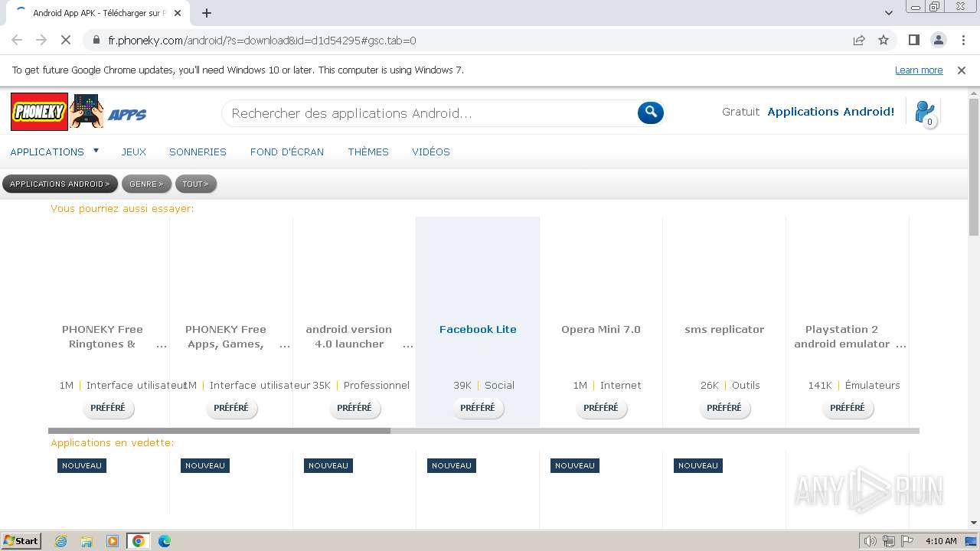Open a new tab with plus button
The height and width of the screenshot is (551, 980).
[x=207, y=13]
